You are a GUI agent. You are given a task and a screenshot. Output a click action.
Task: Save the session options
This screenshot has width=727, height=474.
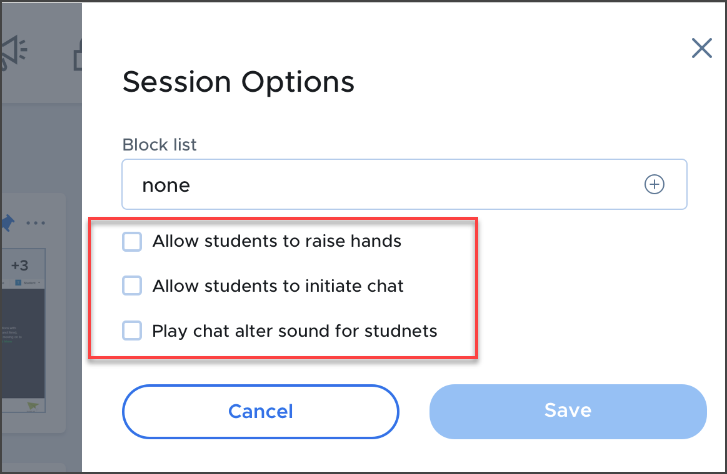pyautogui.click(x=567, y=411)
